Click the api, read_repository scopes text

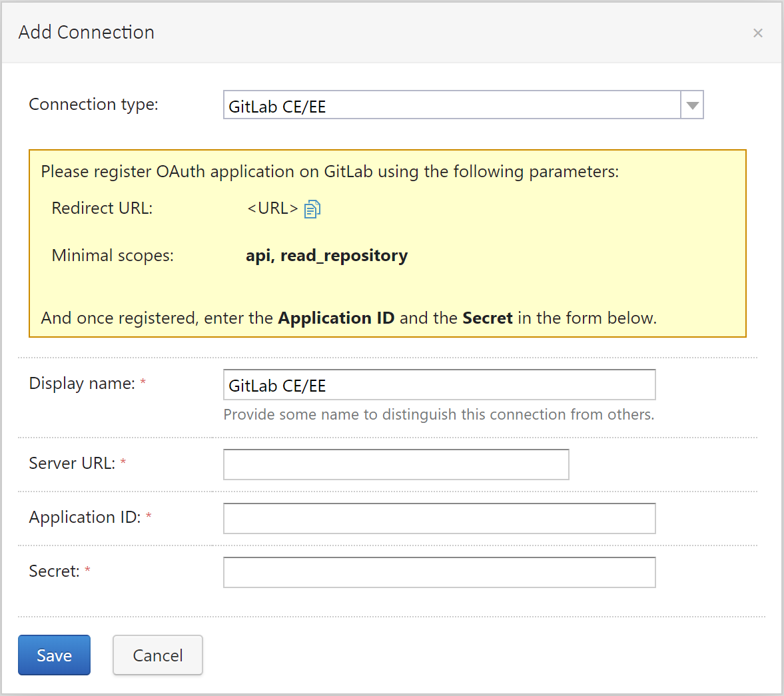[326, 256]
